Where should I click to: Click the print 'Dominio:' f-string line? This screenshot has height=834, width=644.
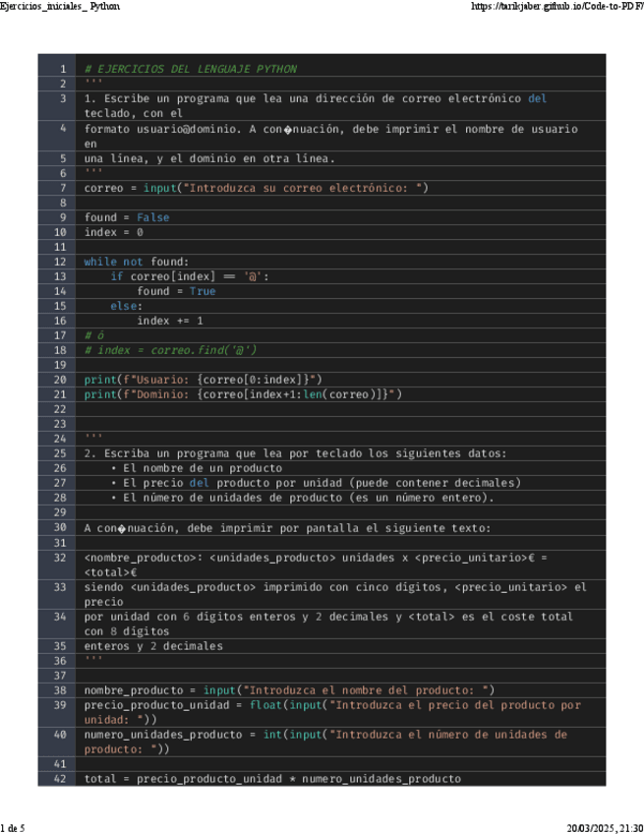(243, 394)
